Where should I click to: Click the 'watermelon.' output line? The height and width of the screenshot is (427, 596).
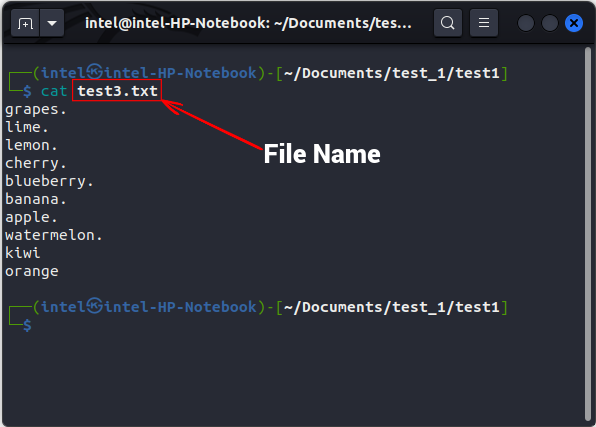pyautogui.click(x=54, y=235)
